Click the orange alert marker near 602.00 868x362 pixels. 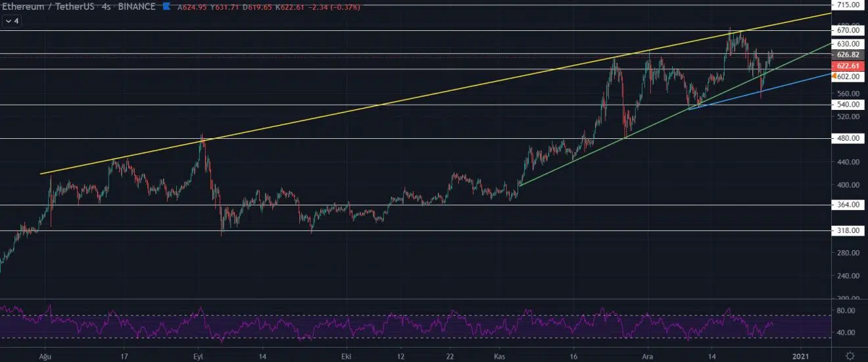pos(834,76)
